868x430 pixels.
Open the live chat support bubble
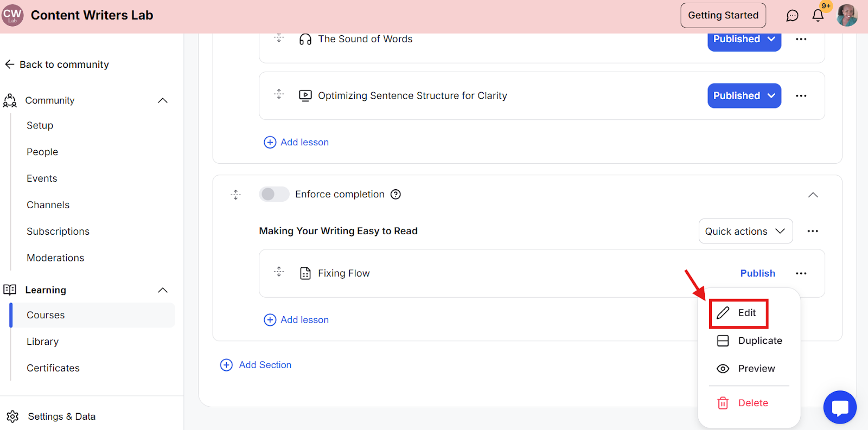839,407
